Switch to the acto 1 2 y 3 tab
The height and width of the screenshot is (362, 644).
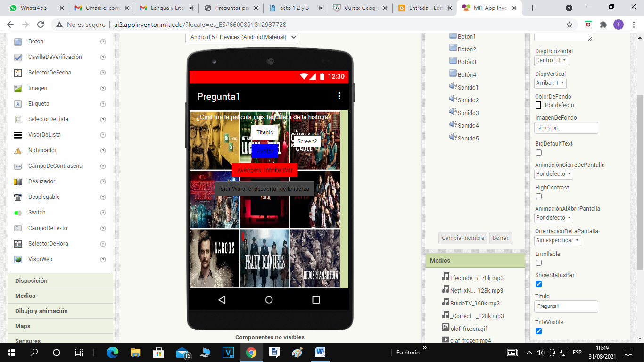point(295,8)
